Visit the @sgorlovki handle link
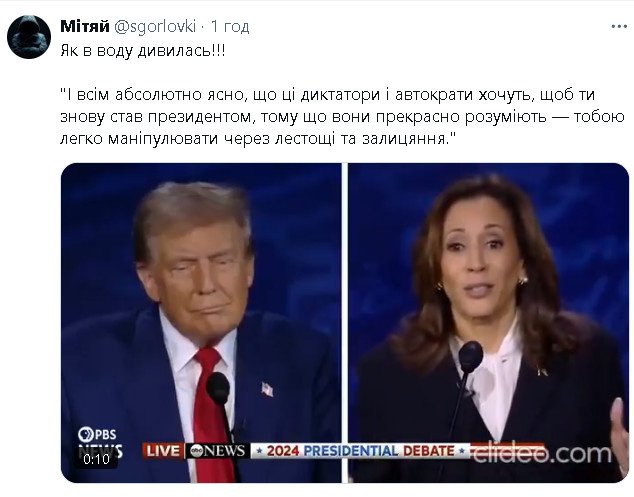The image size is (634, 497). tap(155, 27)
